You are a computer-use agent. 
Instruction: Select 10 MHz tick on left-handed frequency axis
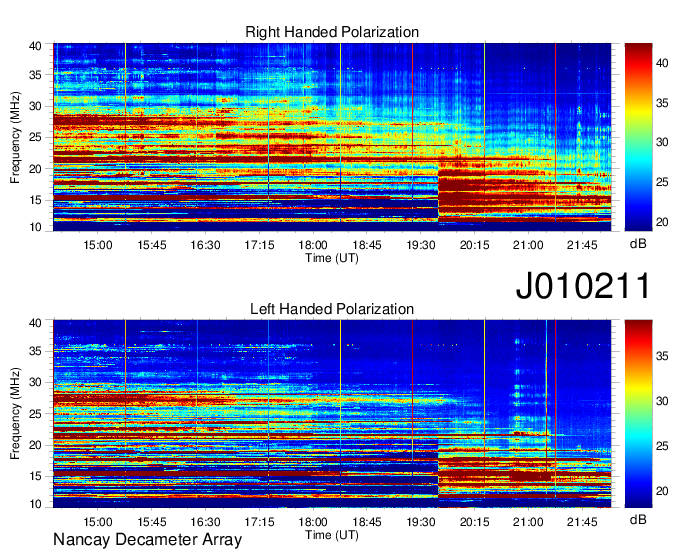point(35,504)
